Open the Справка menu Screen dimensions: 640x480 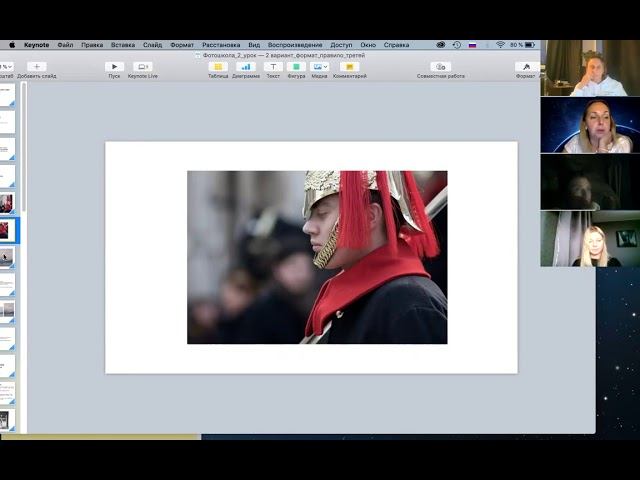click(x=396, y=45)
